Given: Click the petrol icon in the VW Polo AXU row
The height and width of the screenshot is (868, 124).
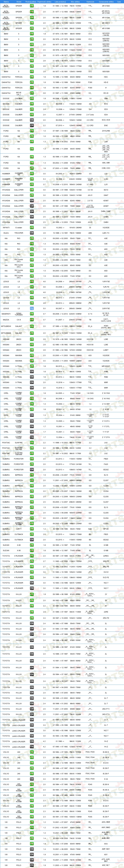Looking at the screenshot, I should point(32,844).
